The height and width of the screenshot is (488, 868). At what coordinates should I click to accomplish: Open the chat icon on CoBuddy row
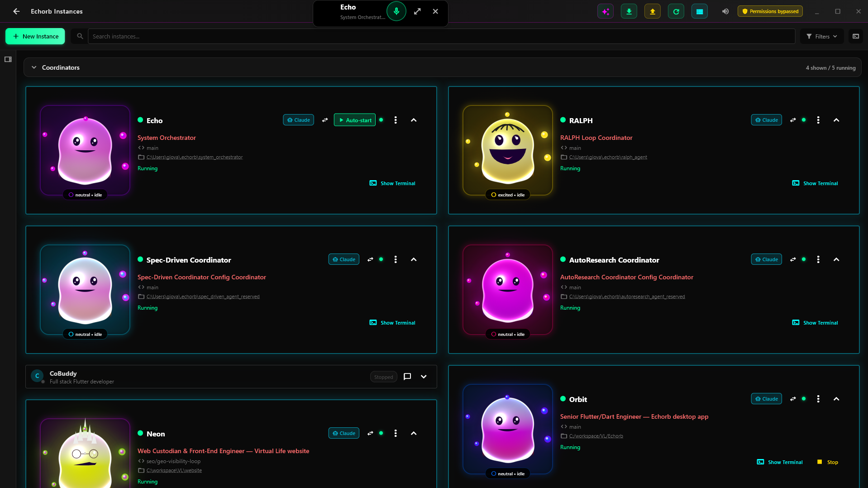pyautogui.click(x=407, y=377)
